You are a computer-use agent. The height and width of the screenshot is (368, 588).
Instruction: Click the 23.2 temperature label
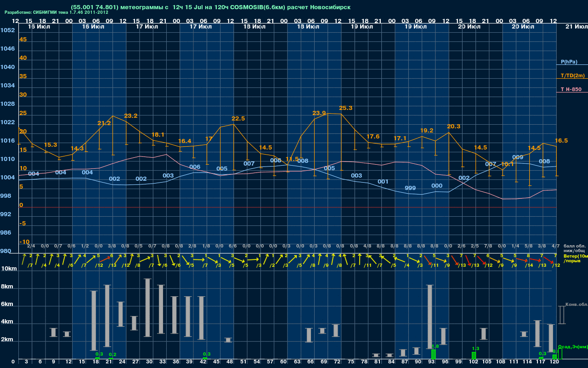tap(131, 116)
